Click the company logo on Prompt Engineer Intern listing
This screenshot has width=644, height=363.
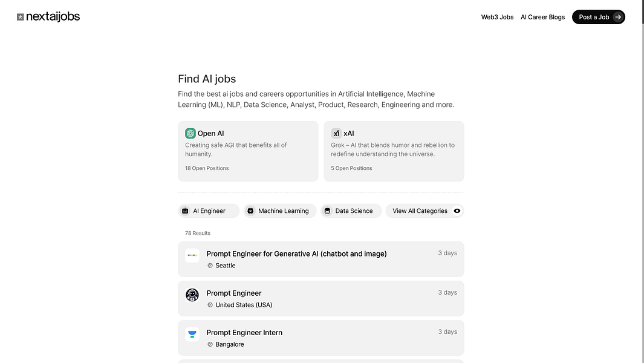(192, 334)
